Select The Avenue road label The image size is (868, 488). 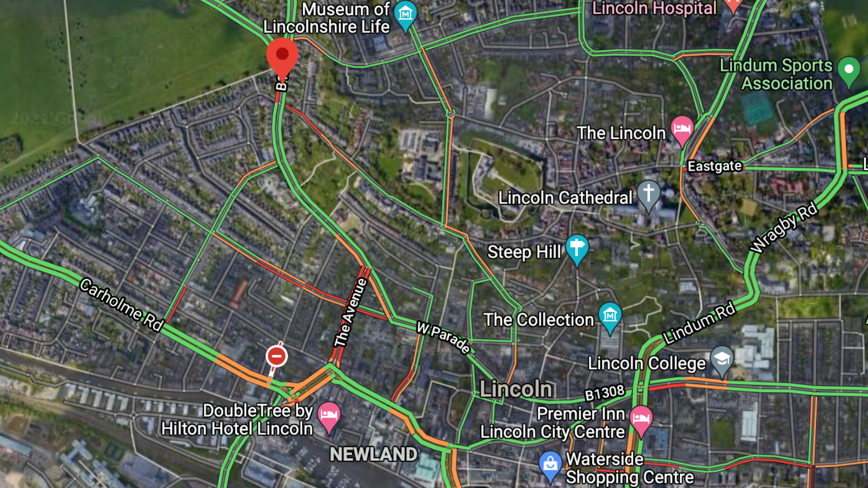tap(350, 312)
